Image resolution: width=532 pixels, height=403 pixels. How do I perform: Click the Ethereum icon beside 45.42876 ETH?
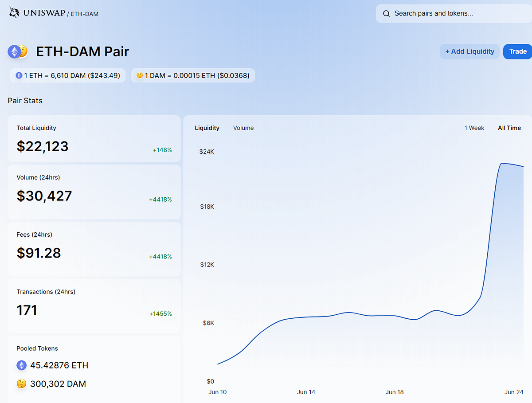click(x=22, y=365)
